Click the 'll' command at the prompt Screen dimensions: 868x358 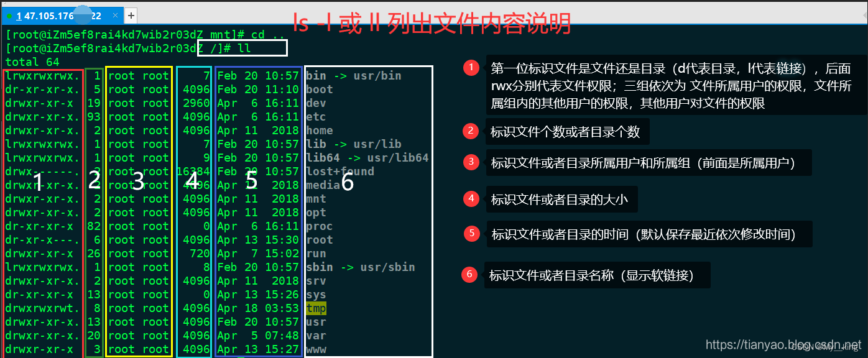click(244, 48)
